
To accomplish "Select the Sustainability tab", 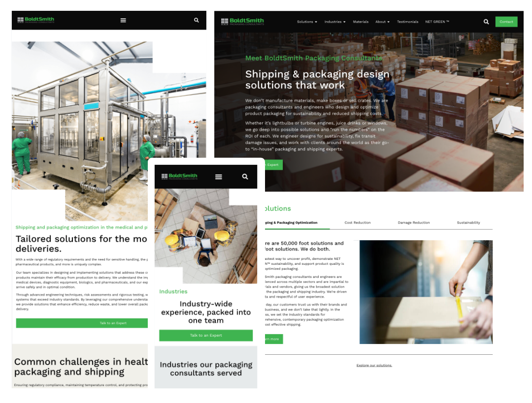I will (468, 222).
